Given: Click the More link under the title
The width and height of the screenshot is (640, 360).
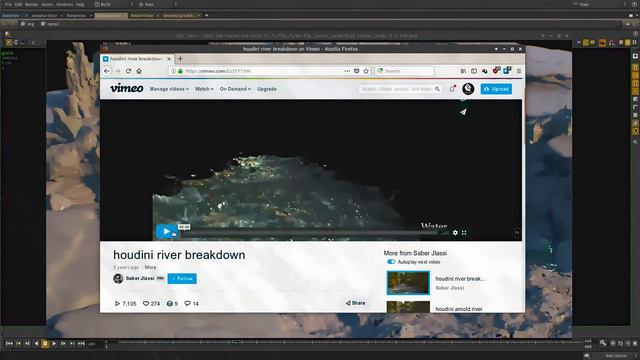Looking at the screenshot, I should [150, 267].
